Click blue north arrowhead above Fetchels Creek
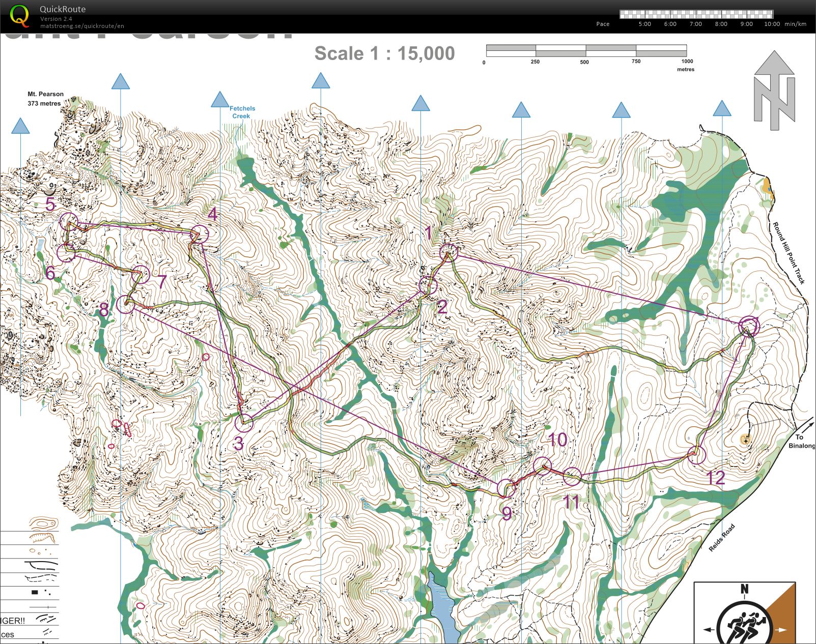Image resolution: width=816 pixels, height=644 pixels. 219,99
